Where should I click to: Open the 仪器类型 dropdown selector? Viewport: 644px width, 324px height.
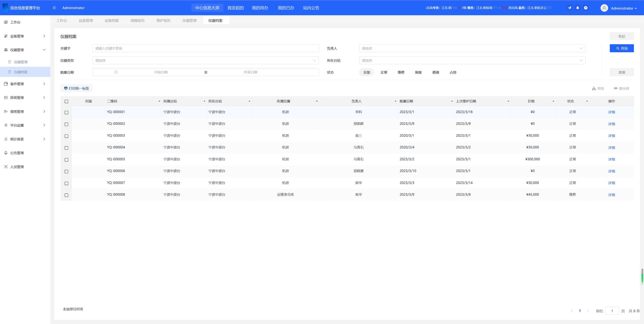click(x=205, y=60)
